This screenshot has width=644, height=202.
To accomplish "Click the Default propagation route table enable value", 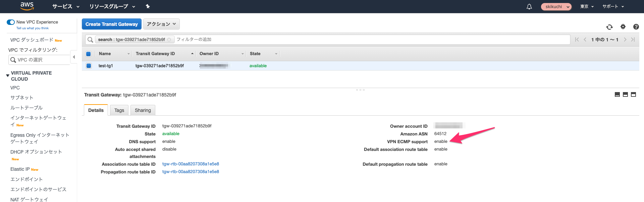I will 441,164.
